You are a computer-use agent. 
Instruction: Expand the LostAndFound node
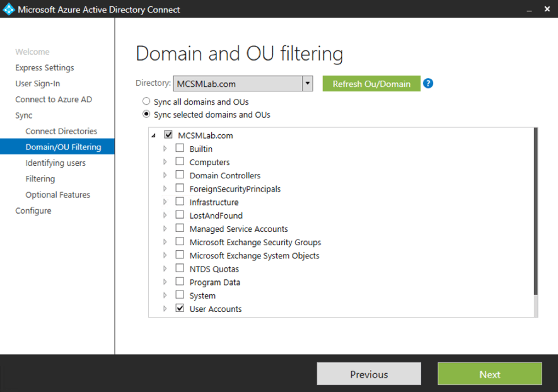[x=165, y=215]
